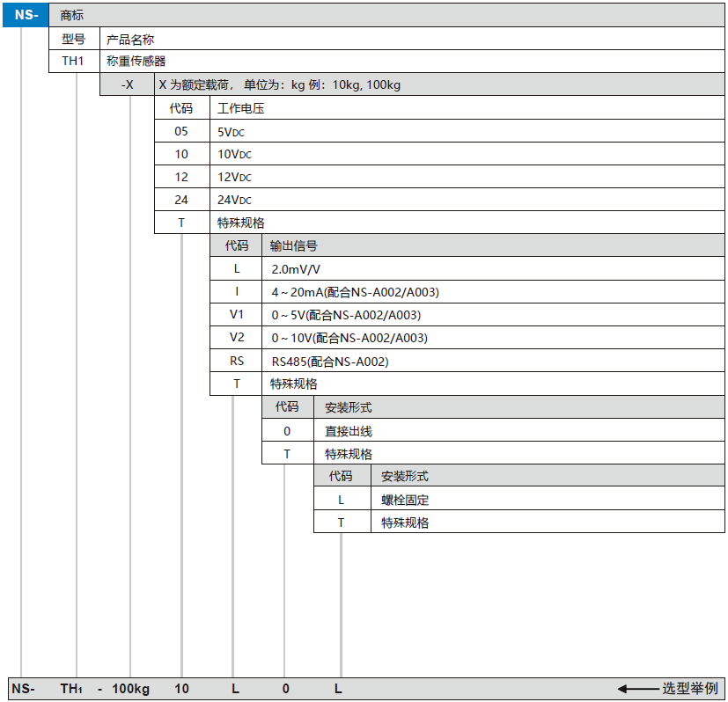
Task: Click the arrow icon beside 选型举例
Action: [x=636, y=689]
